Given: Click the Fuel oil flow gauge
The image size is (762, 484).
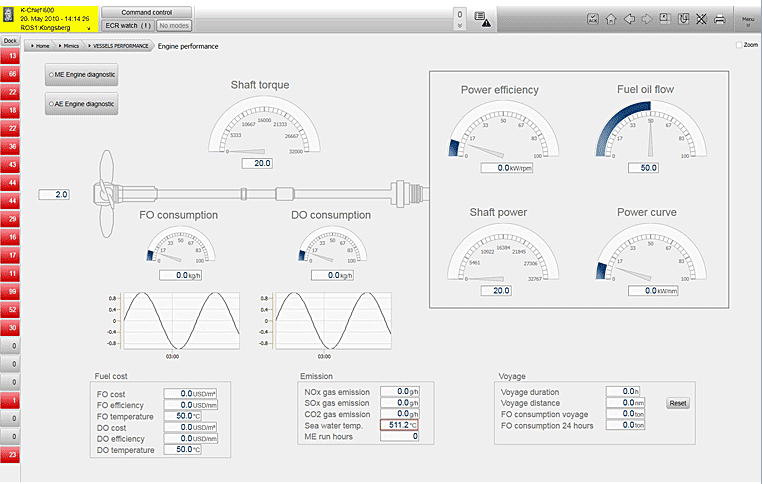Looking at the screenshot, I should 644,135.
